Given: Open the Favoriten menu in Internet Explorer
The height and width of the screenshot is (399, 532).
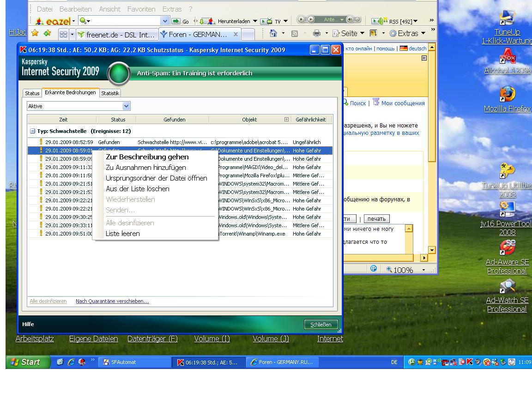Looking at the screenshot, I should (x=141, y=9).
